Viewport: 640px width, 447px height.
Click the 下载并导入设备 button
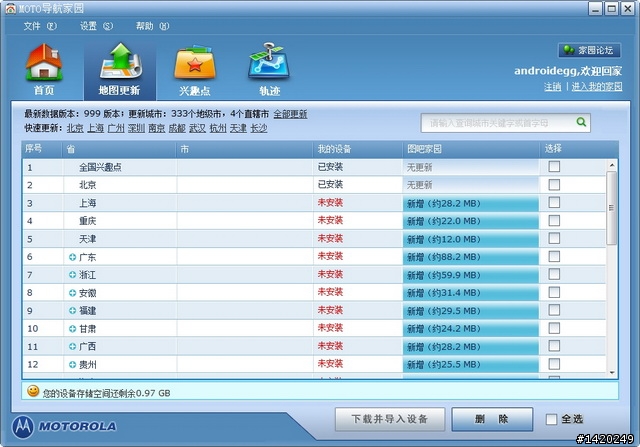pyautogui.click(x=390, y=419)
